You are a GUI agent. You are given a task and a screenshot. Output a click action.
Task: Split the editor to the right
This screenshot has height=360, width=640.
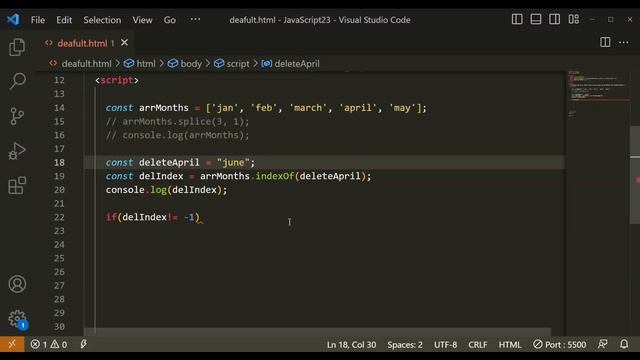(x=605, y=42)
